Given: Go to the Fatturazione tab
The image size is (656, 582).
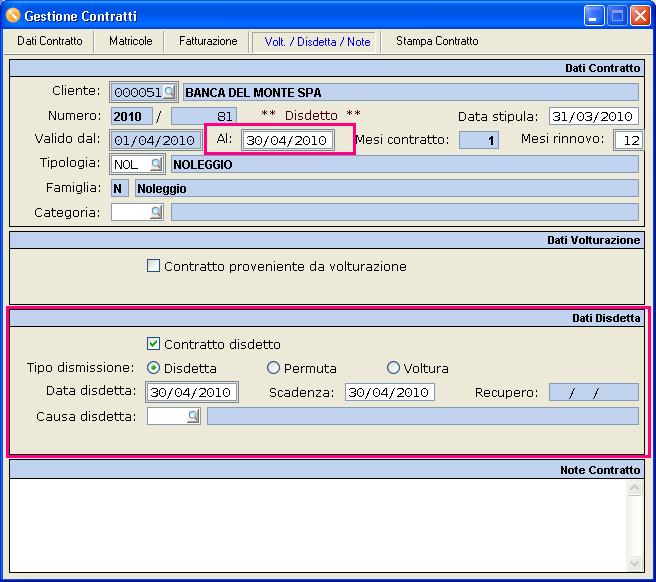Looking at the screenshot, I should click(x=208, y=41).
